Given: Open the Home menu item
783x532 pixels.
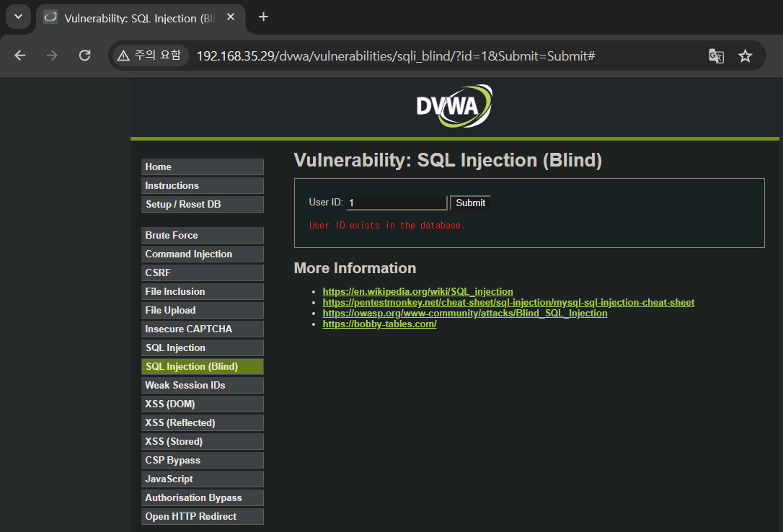Looking at the screenshot, I should [x=203, y=167].
